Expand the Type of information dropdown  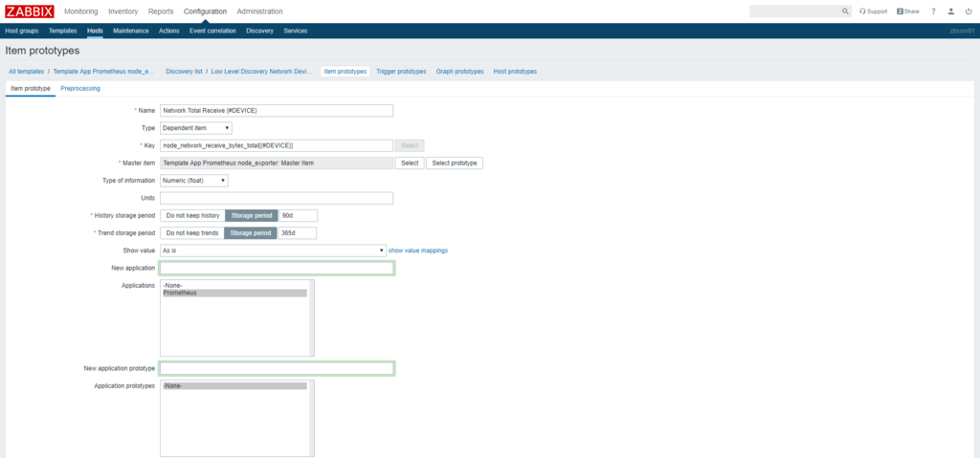click(x=193, y=180)
